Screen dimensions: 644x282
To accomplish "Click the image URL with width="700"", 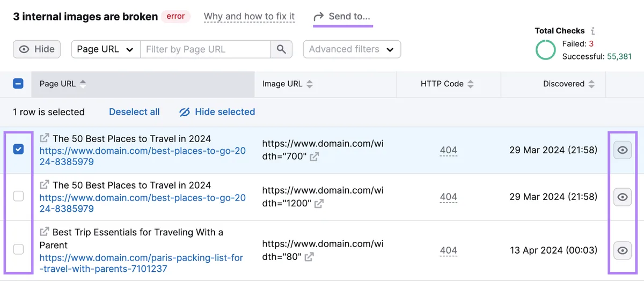I will tap(323, 150).
